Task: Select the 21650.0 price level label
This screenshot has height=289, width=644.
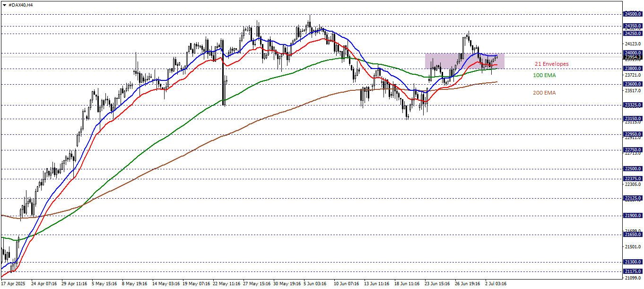Action: tap(633, 235)
